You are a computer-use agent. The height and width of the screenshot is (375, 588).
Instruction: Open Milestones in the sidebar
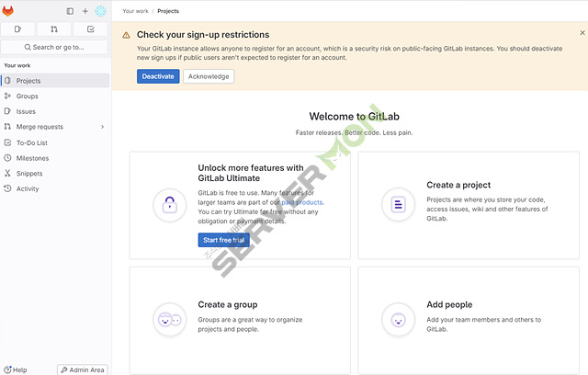pyautogui.click(x=55, y=158)
